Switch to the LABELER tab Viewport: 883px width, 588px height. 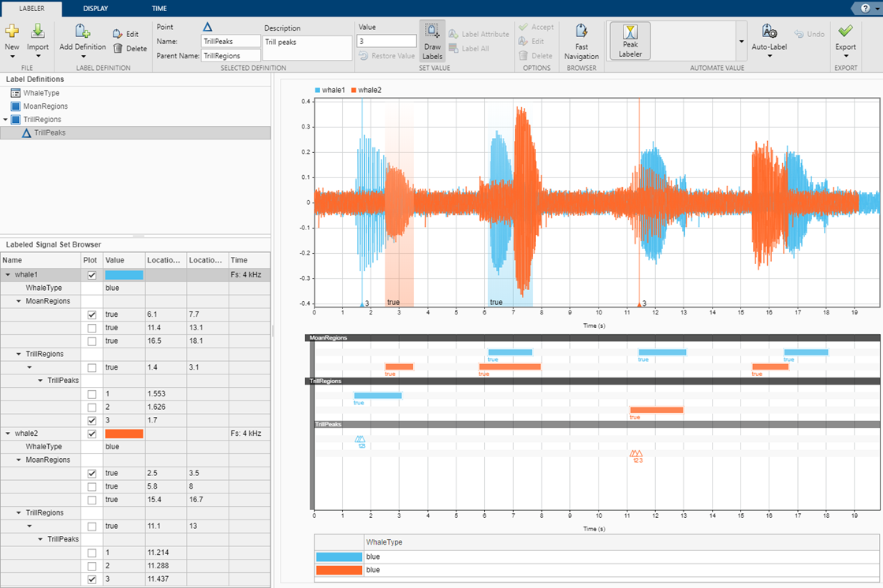tap(32, 9)
